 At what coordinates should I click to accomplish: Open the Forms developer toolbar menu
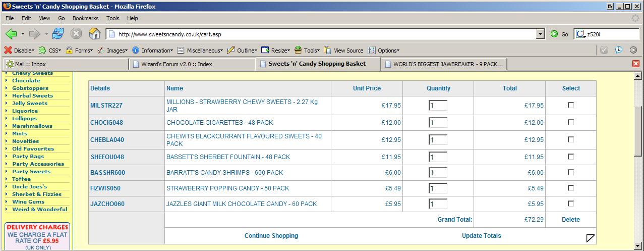coord(79,51)
